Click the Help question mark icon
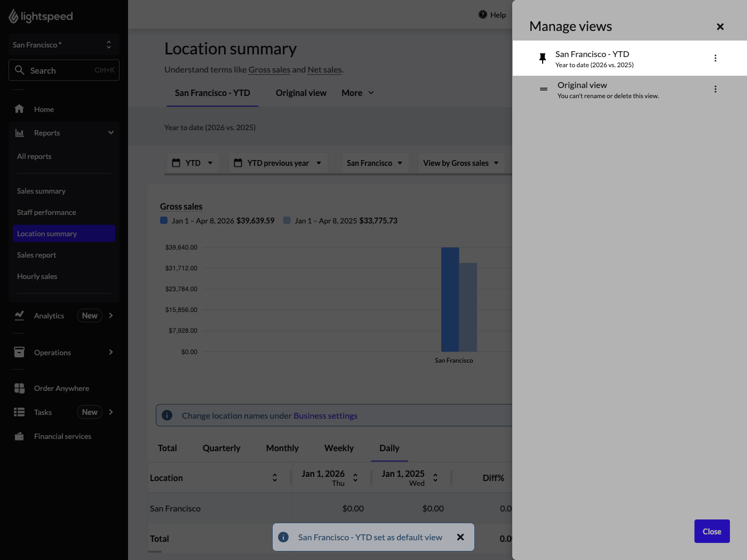The image size is (747, 560). pyautogui.click(x=483, y=15)
